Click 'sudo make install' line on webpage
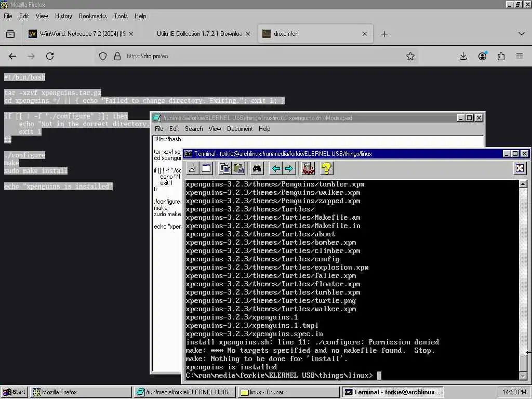This screenshot has width=532, height=399. click(x=36, y=170)
